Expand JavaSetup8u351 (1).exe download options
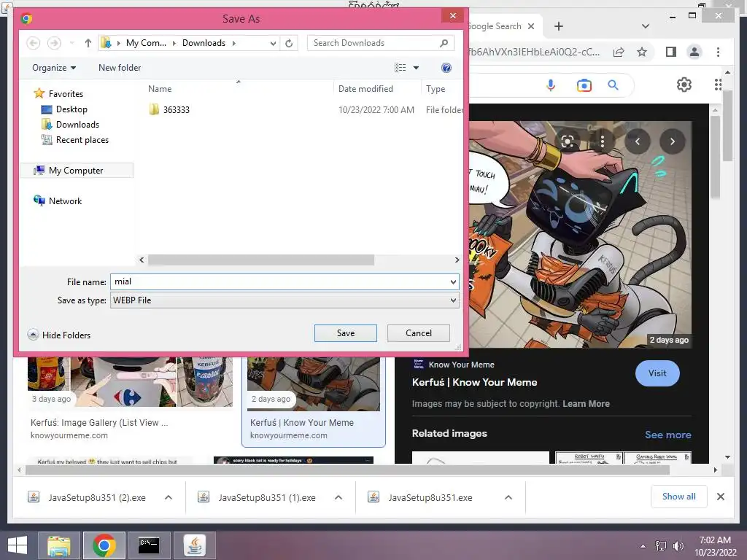Image resolution: width=747 pixels, height=560 pixels. coord(338,497)
